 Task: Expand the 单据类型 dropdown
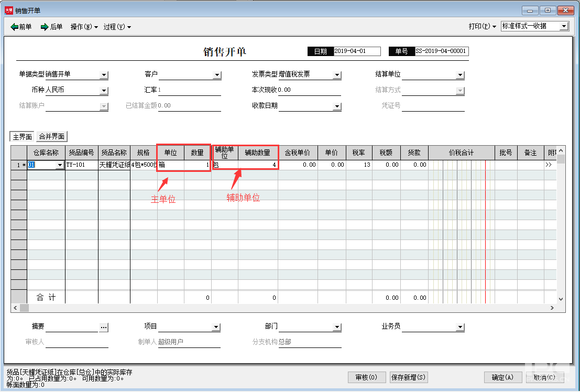click(x=104, y=75)
